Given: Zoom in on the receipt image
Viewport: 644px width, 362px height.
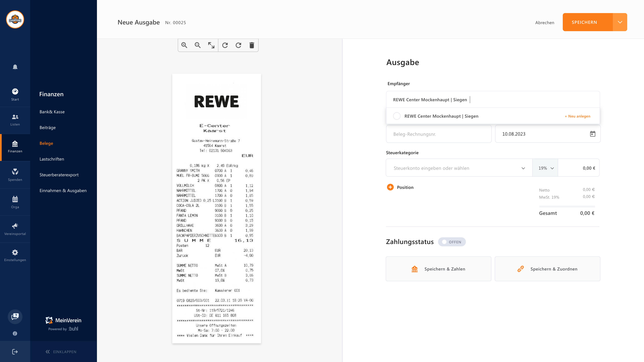Looking at the screenshot, I should 184,45.
